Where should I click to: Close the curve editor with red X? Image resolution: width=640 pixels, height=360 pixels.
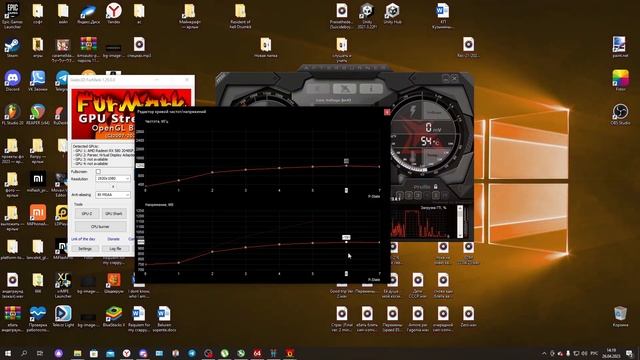tap(387, 112)
